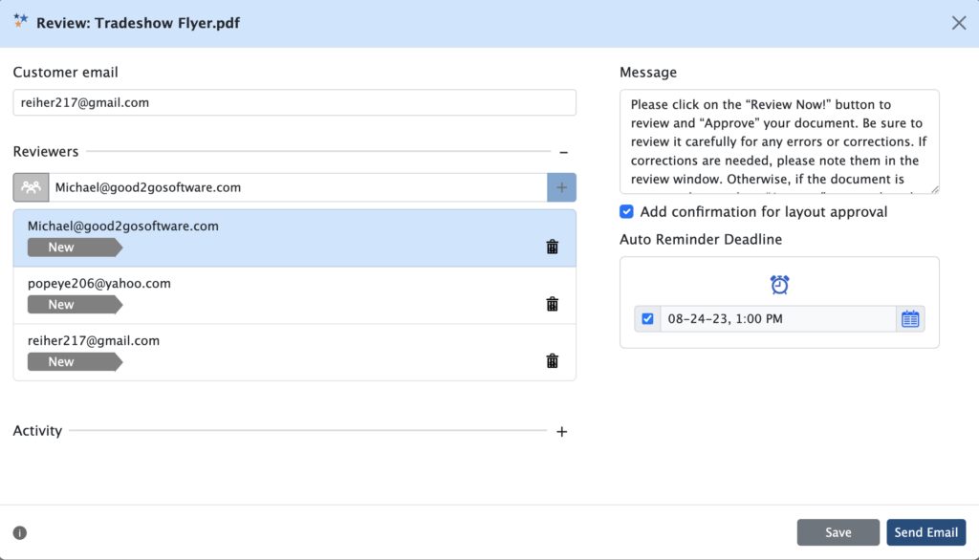Delete reviewer reiher217@gmail.com via trash icon
This screenshot has height=560, width=979.
552,360
